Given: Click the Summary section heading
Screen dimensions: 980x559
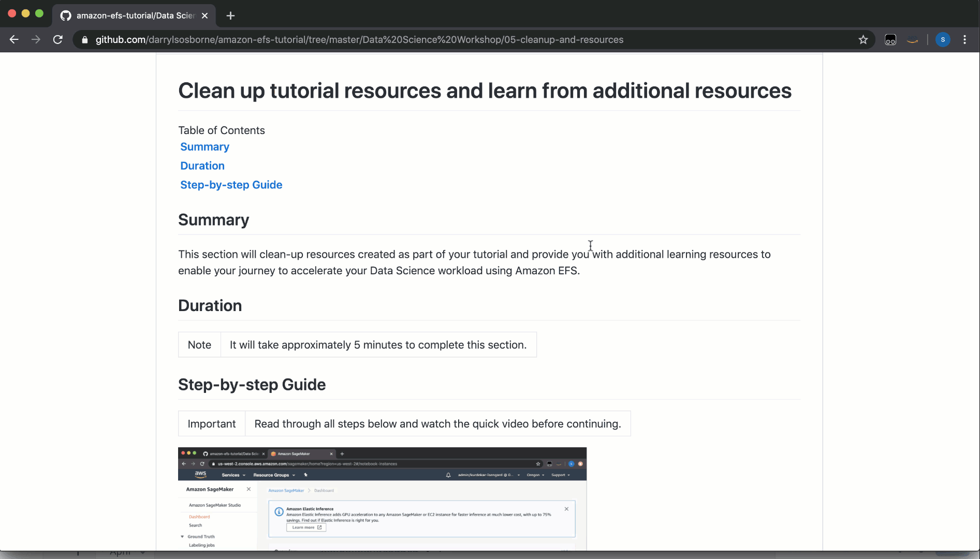Looking at the screenshot, I should (x=213, y=219).
